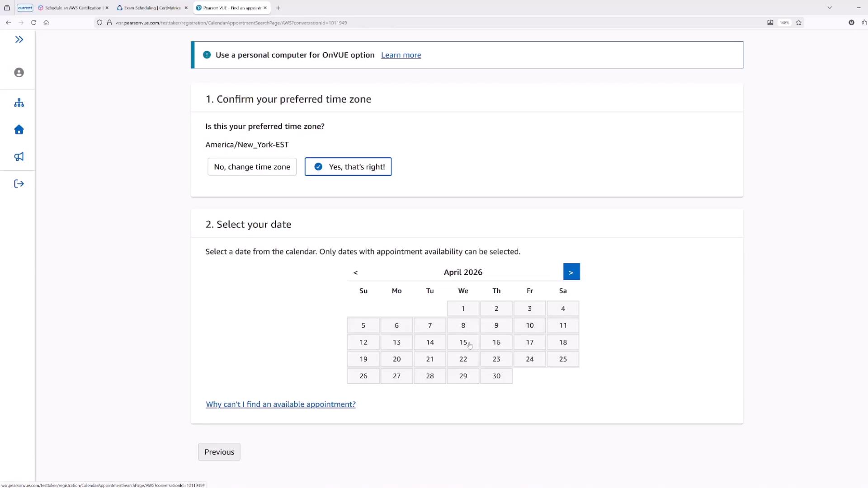Toggle reader view icon in address bar
868x488 pixels.
coord(770,23)
